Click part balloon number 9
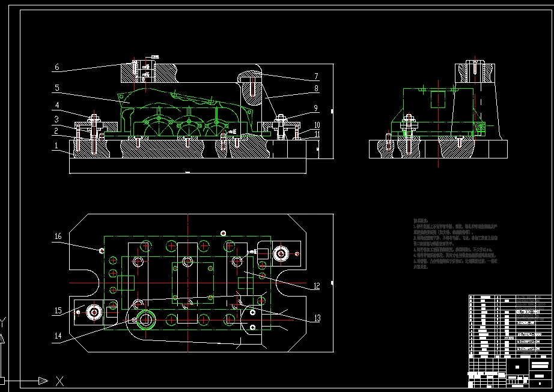Image resolution: width=554 pixels, height=392 pixels. [316, 108]
